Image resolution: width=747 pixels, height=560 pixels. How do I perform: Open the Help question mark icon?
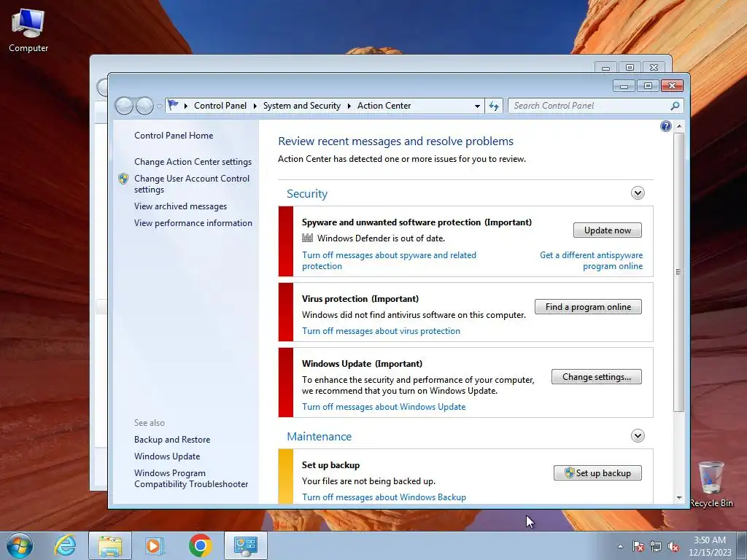click(666, 126)
